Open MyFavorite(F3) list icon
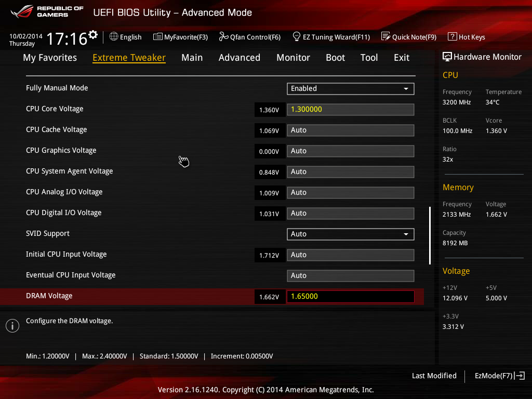The height and width of the screenshot is (399, 532). coord(158,37)
